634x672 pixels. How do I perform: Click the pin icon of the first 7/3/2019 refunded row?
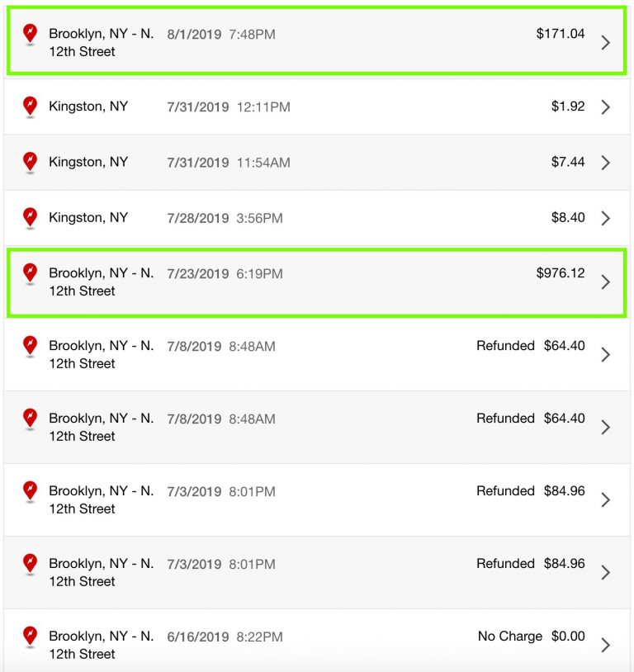[30, 491]
